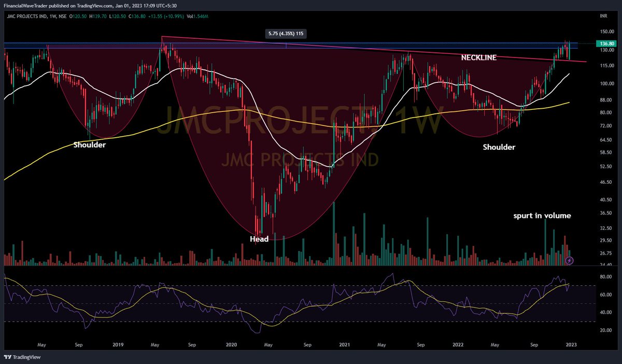This screenshot has width=622, height=364.
Task: Click the low value L120.50
Action: point(117,17)
